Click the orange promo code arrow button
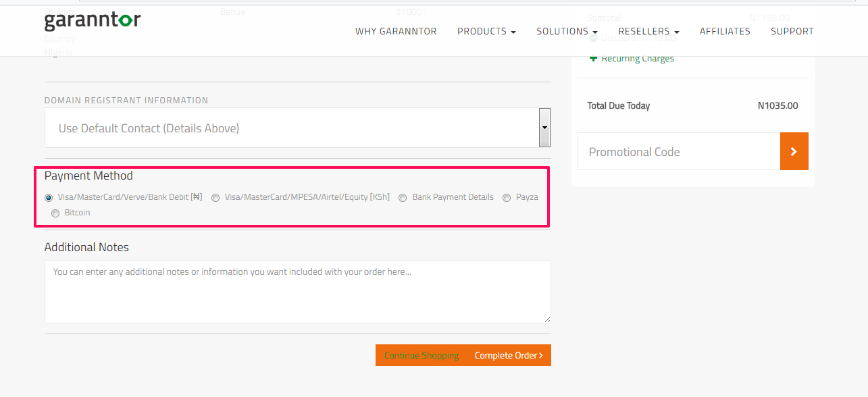Image resolution: width=868 pixels, height=397 pixels. point(794,151)
